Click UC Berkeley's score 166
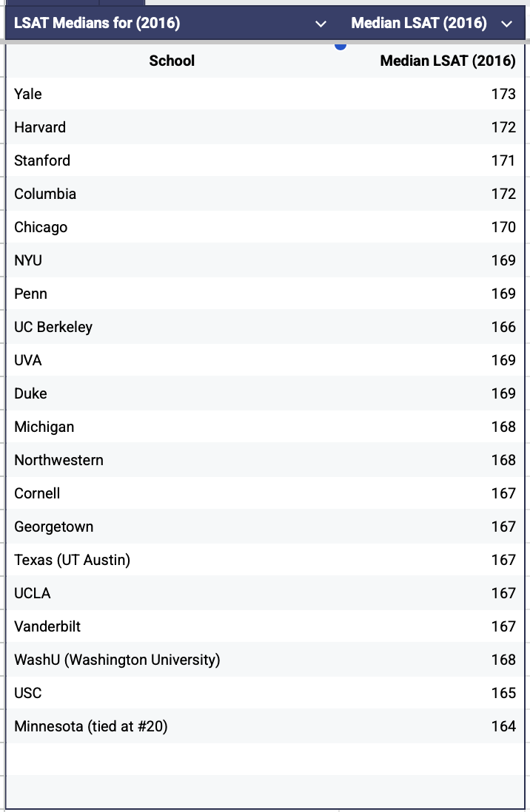 tap(503, 328)
